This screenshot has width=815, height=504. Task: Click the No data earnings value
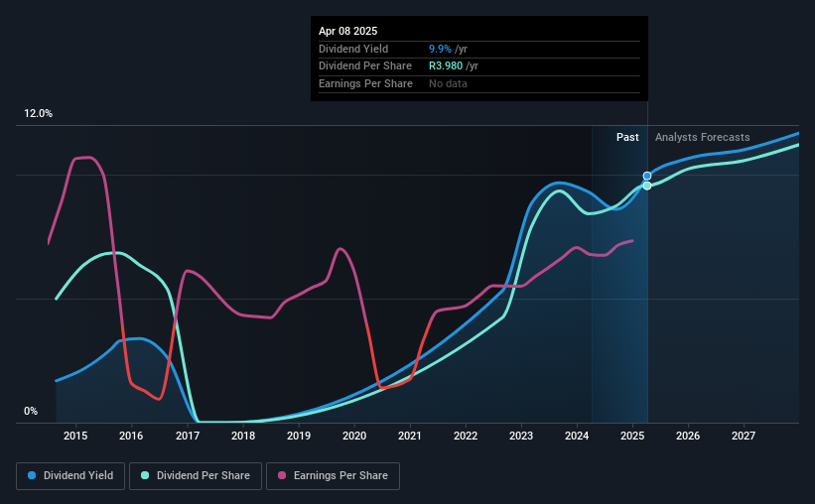[448, 83]
